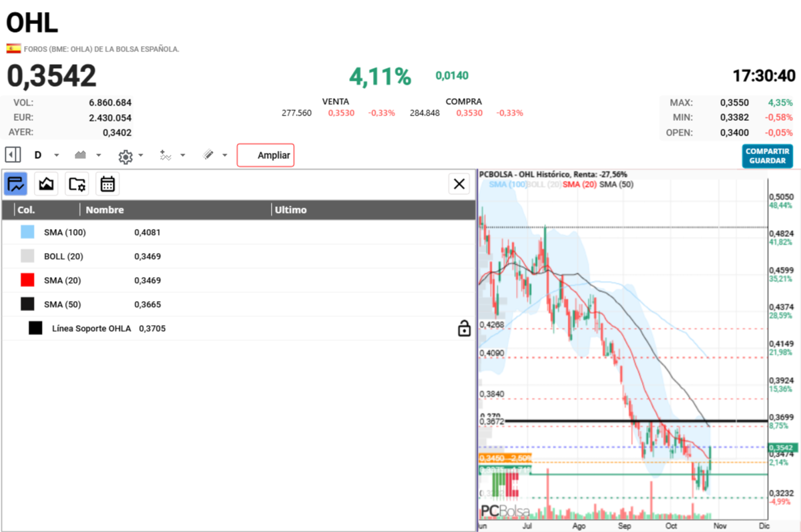
Task: Click the SMA (20) chart legend label
Action: (x=580, y=184)
